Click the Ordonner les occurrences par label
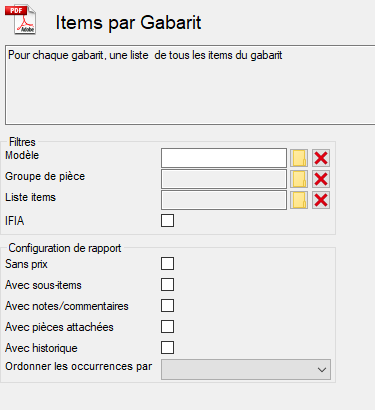Screen dimensions: 375x410 [x=79, y=366]
